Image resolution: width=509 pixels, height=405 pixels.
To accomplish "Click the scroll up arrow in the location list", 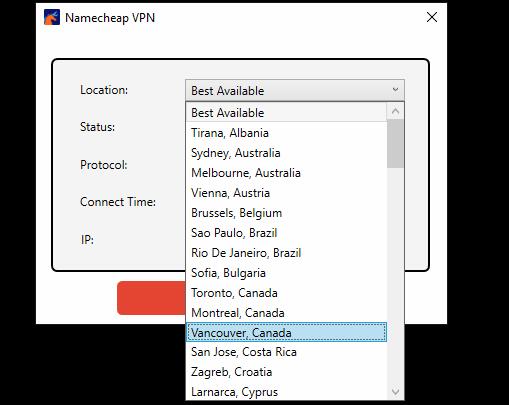I will point(395,112).
